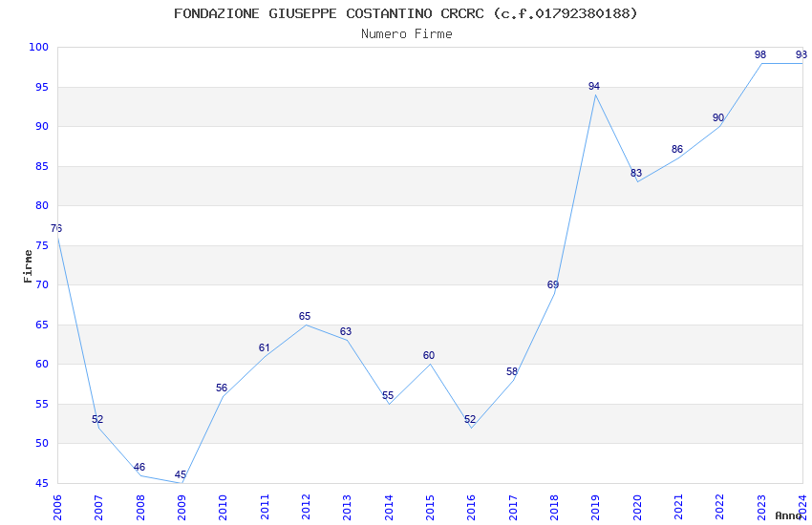Select the Anno x-axis title
The image size is (812, 525).
coord(788,515)
